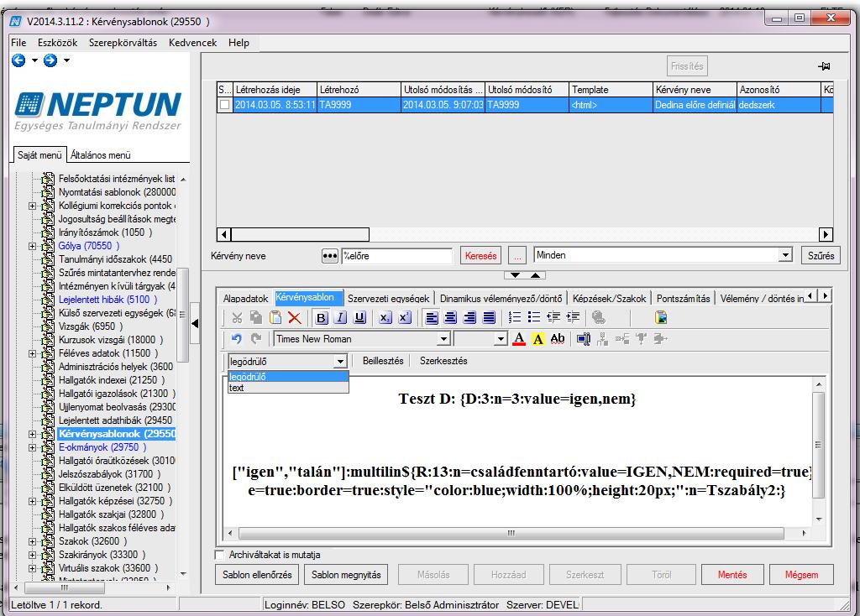The width and height of the screenshot is (860, 616).
Task: Cancel with the Mégsem button
Action: point(801,575)
